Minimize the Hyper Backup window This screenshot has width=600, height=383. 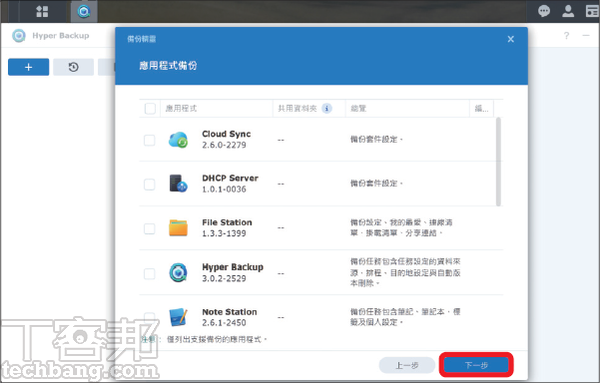click(x=586, y=36)
